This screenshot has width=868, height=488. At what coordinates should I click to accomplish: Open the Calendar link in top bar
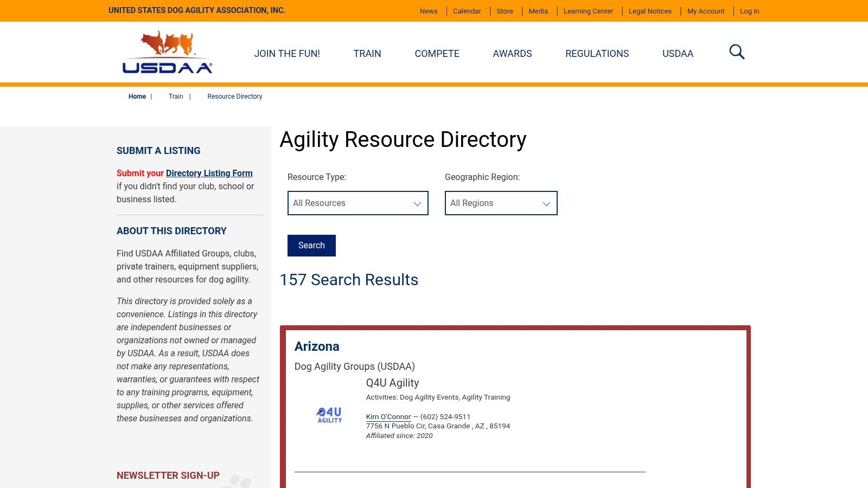[467, 11]
